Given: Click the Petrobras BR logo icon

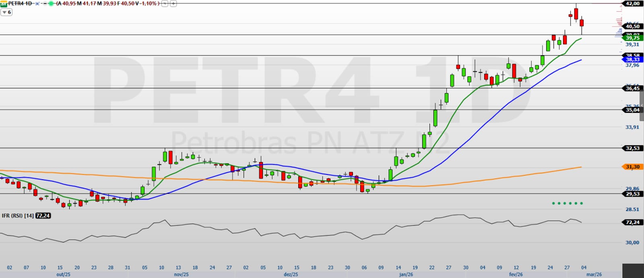Looking at the screenshot, I should (x=4, y=4).
